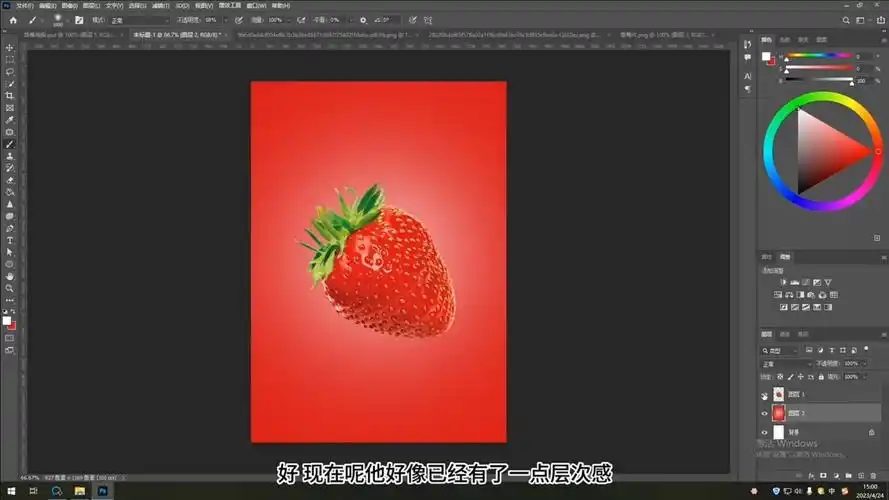The height and width of the screenshot is (500, 889).
Task: Select the Hand tool
Action: [10, 277]
